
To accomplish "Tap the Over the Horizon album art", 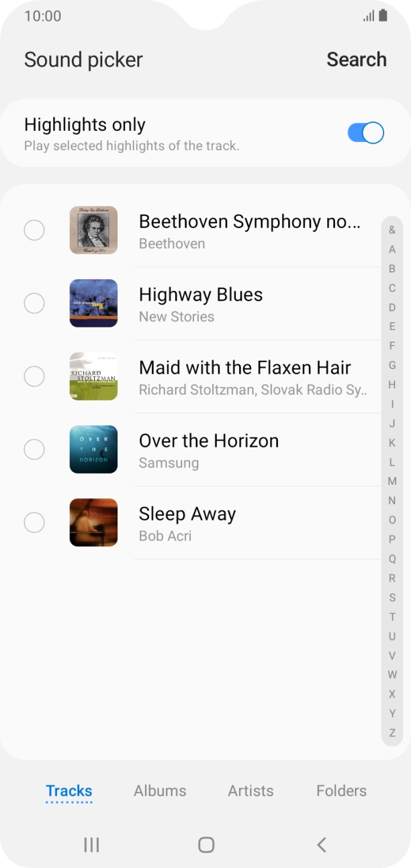I will tap(93, 449).
